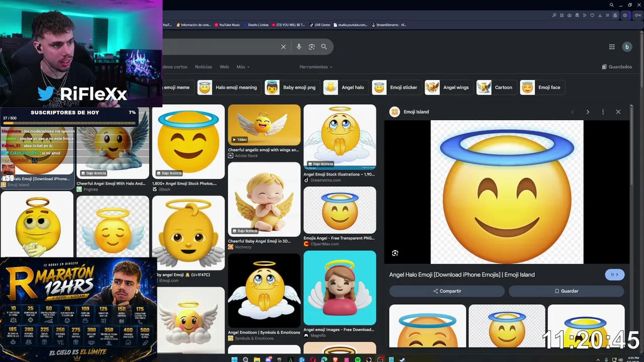Open File Explorer from the taskbar
This screenshot has height=362, width=644.
257,359
